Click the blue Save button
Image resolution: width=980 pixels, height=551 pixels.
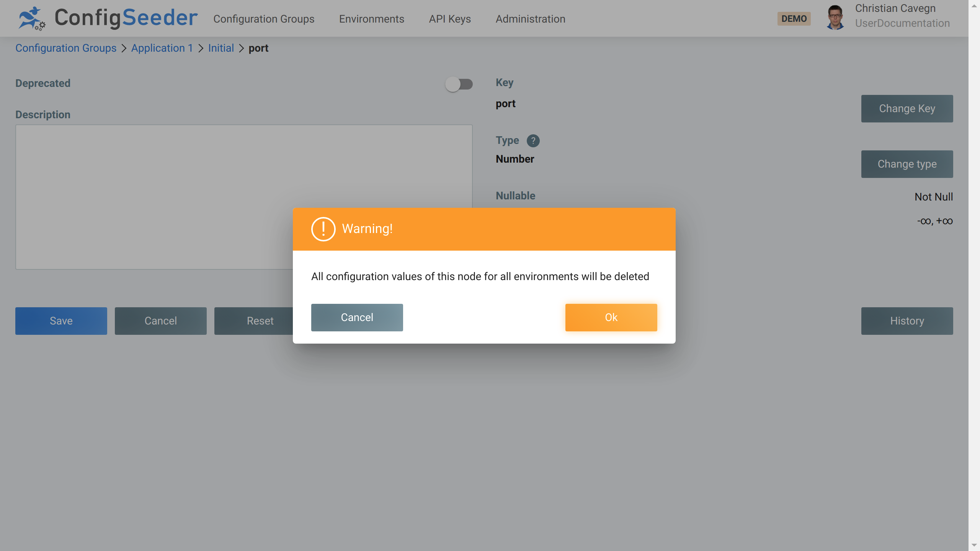61,321
